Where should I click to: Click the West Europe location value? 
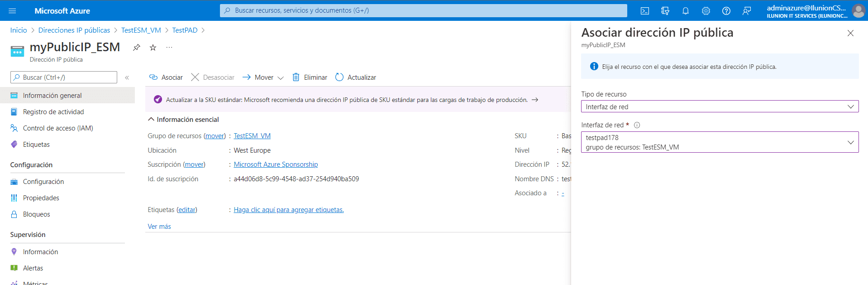pyautogui.click(x=252, y=150)
